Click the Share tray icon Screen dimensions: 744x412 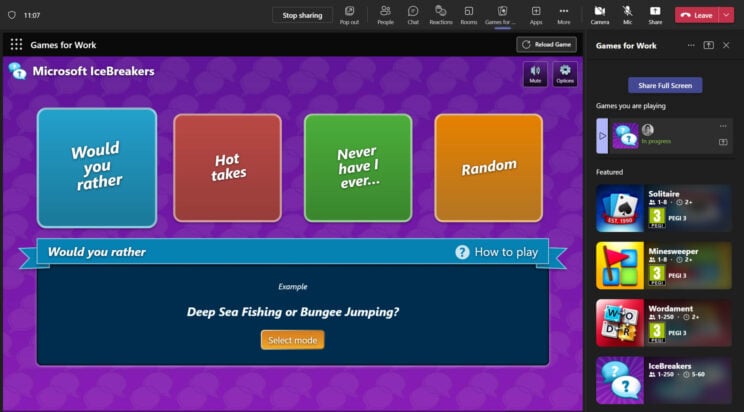pyautogui.click(x=655, y=15)
